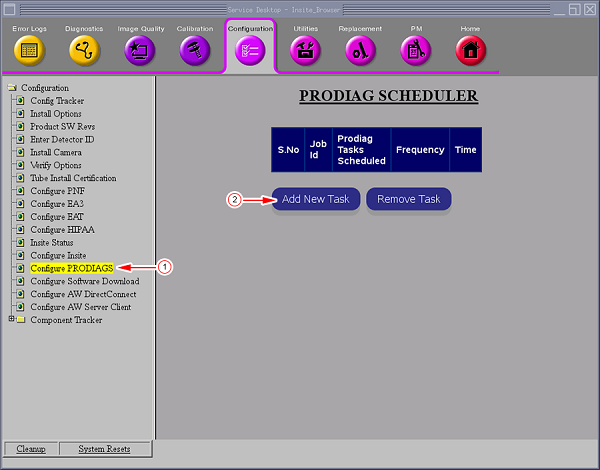Open the Image Quality icon
The height and width of the screenshot is (470, 600).
click(x=140, y=50)
